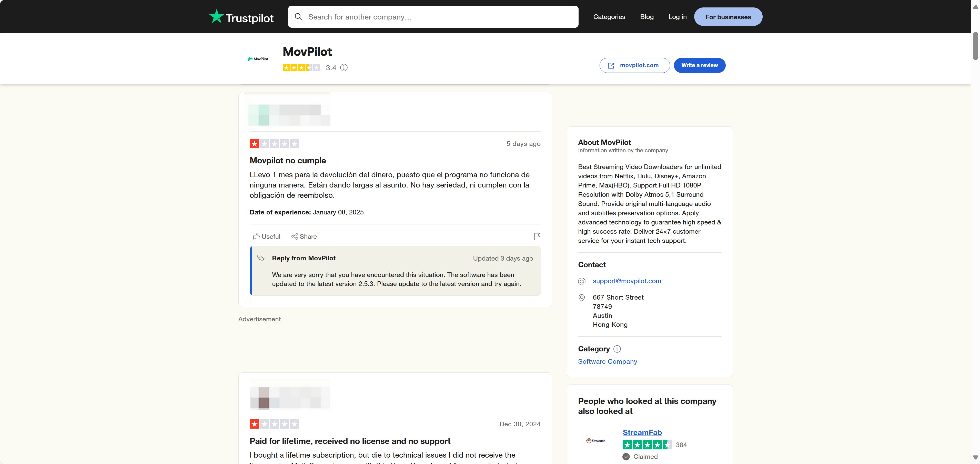Click '5 days ago' review date
This screenshot has height=464, width=980.
pos(523,143)
